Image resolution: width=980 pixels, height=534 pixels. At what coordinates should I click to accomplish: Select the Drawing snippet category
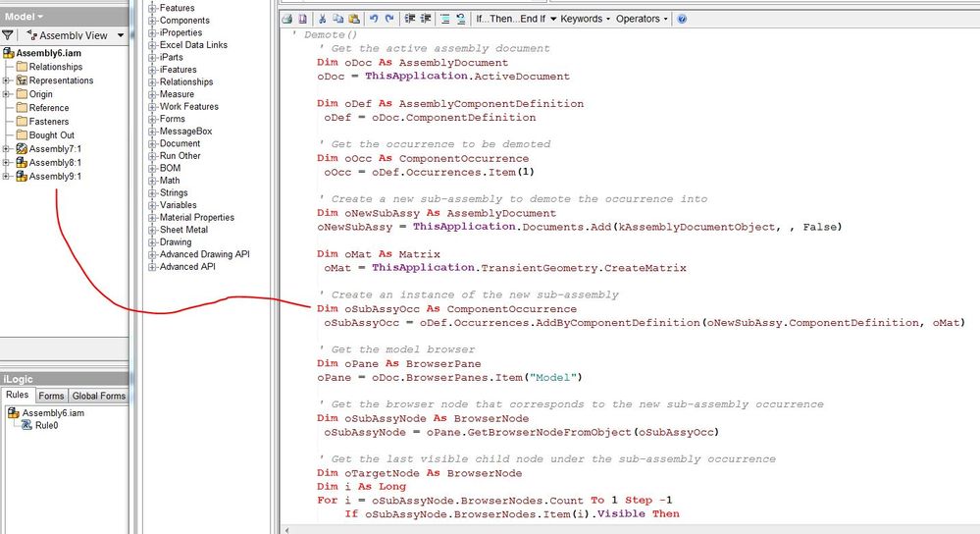click(176, 242)
